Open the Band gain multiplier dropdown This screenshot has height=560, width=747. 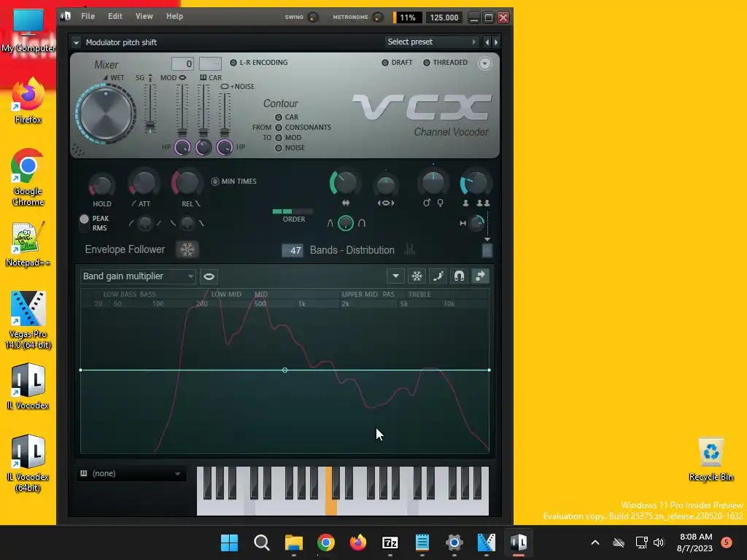pos(138,276)
